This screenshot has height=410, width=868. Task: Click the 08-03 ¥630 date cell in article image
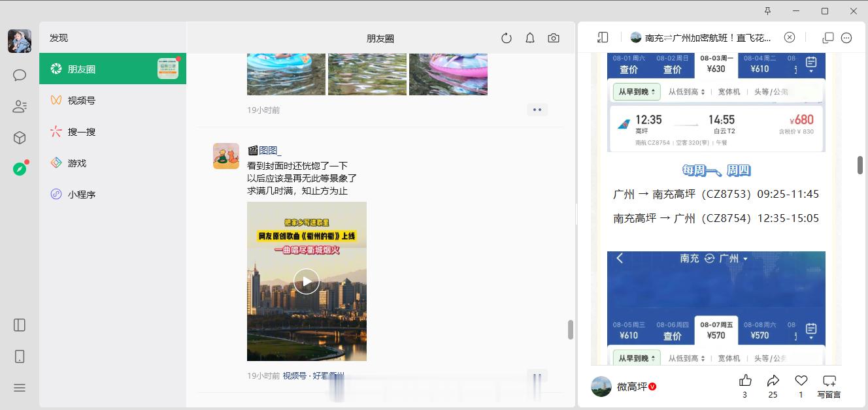(716, 64)
